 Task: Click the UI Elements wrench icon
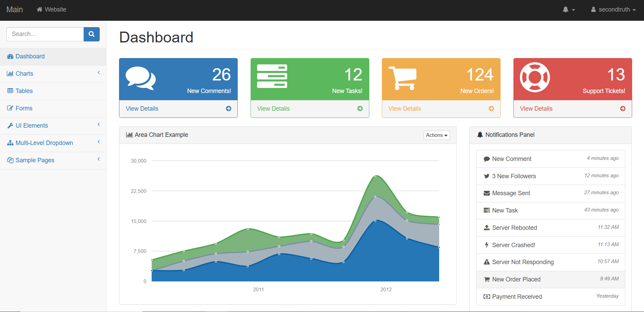[x=10, y=126]
